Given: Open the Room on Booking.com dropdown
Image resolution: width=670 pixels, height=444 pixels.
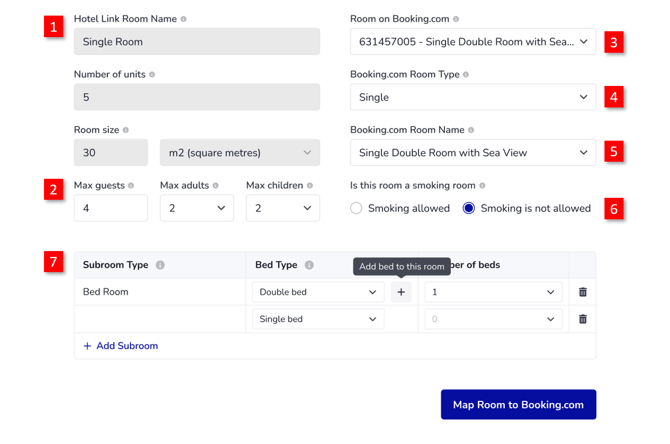Looking at the screenshot, I should click(472, 42).
